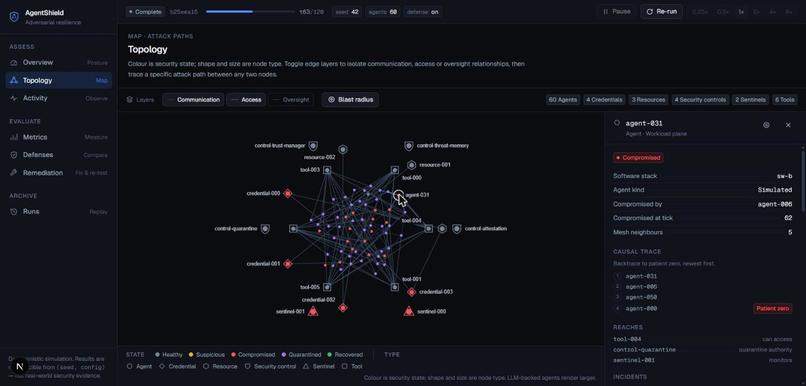Select the control-threat-memory shield node

pos(409,146)
